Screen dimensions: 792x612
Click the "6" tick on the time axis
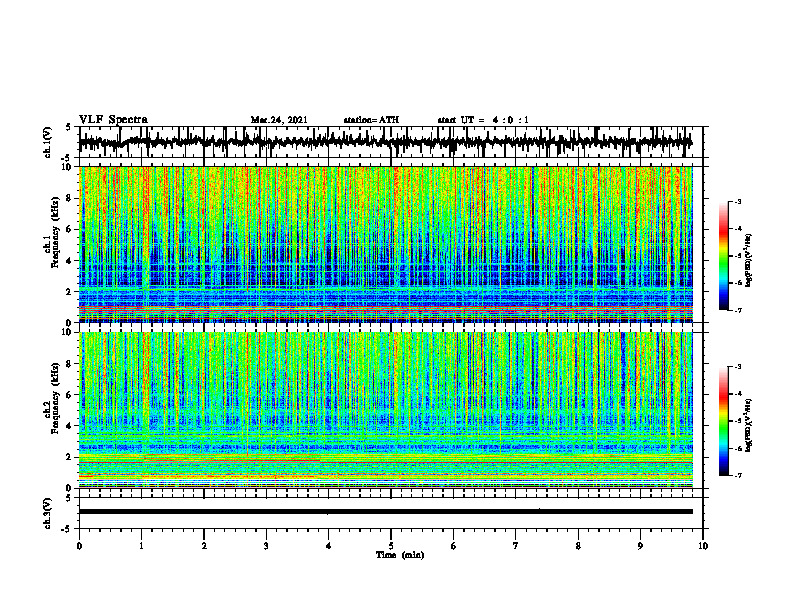(453, 546)
